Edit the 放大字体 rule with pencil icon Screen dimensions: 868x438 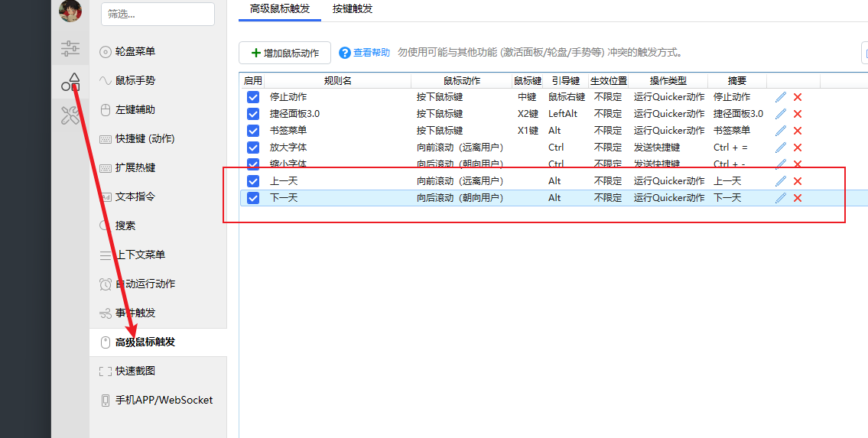pos(781,148)
